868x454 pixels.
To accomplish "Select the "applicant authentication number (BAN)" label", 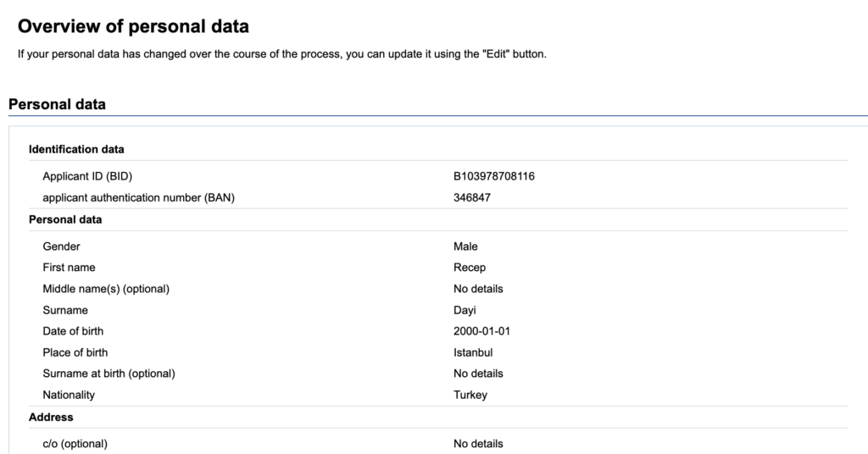I will click(x=138, y=197).
